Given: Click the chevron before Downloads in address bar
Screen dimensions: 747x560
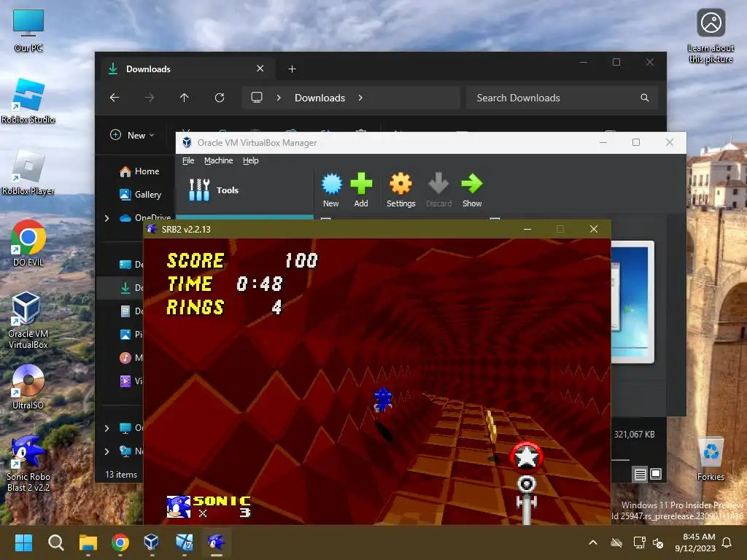Looking at the screenshot, I should point(279,98).
